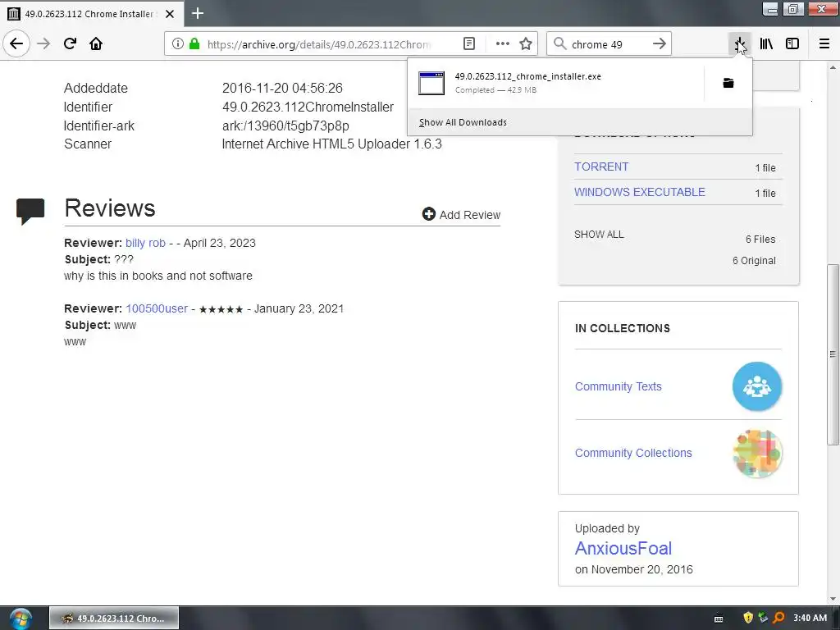This screenshot has height=630, width=840.
Task: Go back to the previous page
Action: (x=16, y=43)
